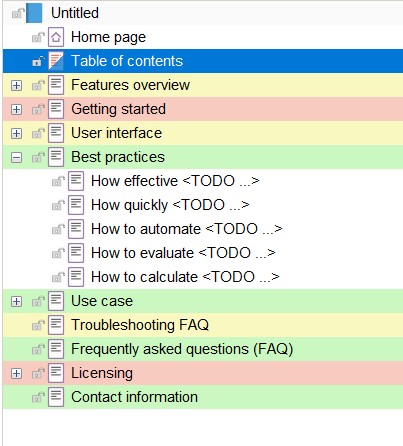Select the Use case topic
Image resolution: width=403 pixels, height=446 pixels.
pos(102,301)
